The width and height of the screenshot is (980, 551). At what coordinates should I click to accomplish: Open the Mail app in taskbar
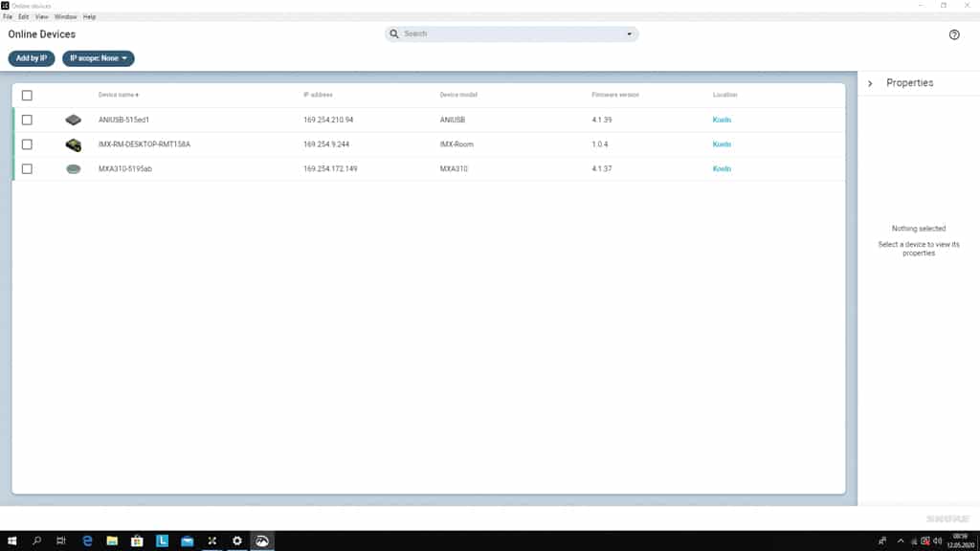click(x=187, y=541)
